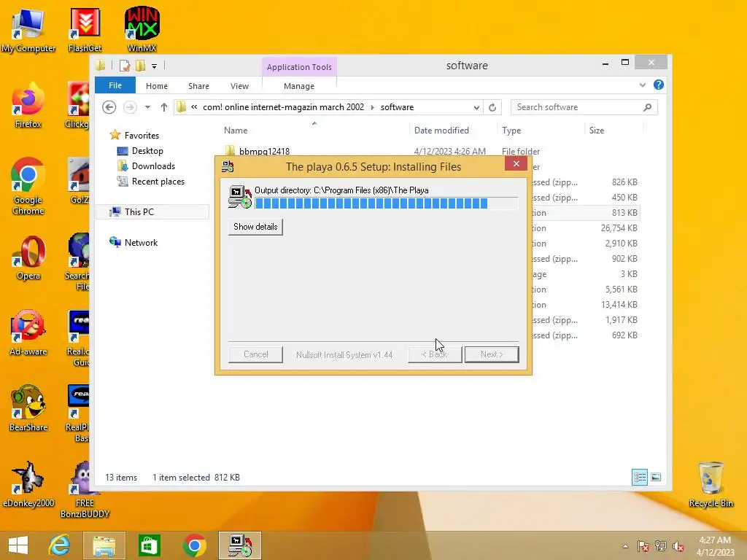The height and width of the screenshot is (560, 747).
Task: Show hidden tray icons arrow
Action: coord(625,546)
